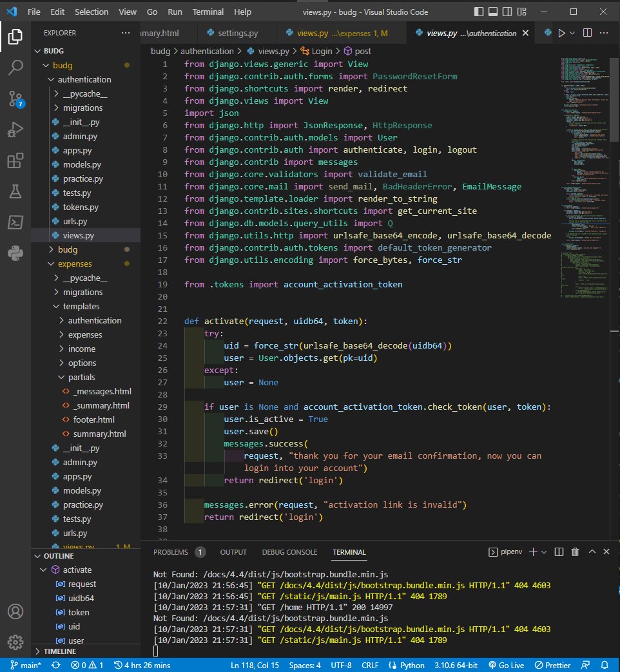Run the Python file with play button
The width and height of the screenshot is (620, 672).
point(561,33)
